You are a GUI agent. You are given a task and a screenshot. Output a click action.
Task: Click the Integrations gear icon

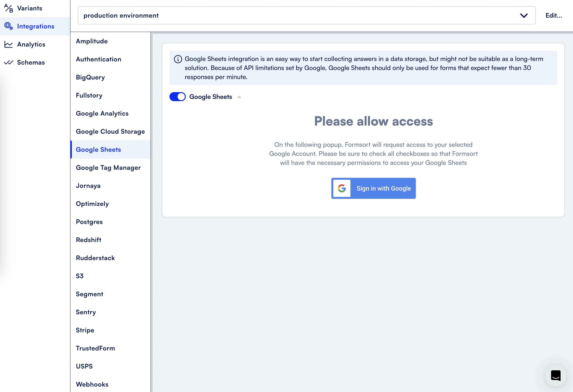tap(9, 26)
